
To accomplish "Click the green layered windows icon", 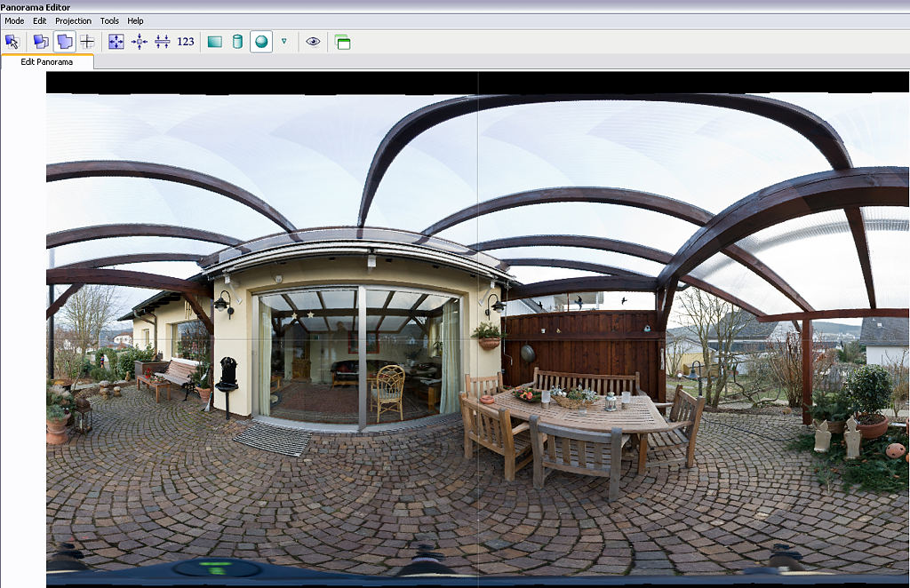I will click(342, 41).
